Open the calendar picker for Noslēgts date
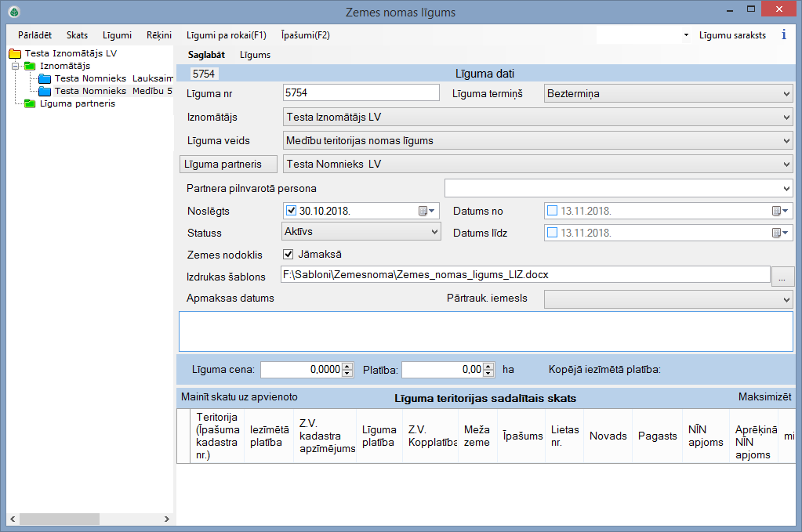The width and height of the screenshot is (802, 532). tap(426, 211)
